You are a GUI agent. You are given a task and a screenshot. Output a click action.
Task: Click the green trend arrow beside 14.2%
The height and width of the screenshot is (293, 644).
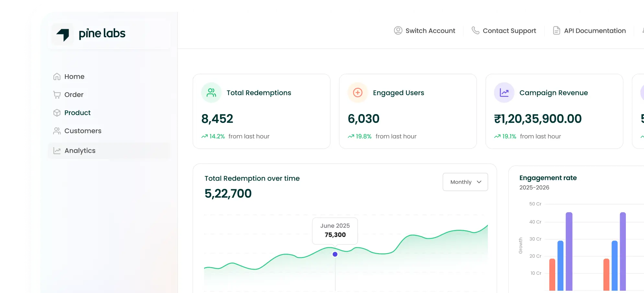point(204,136)
